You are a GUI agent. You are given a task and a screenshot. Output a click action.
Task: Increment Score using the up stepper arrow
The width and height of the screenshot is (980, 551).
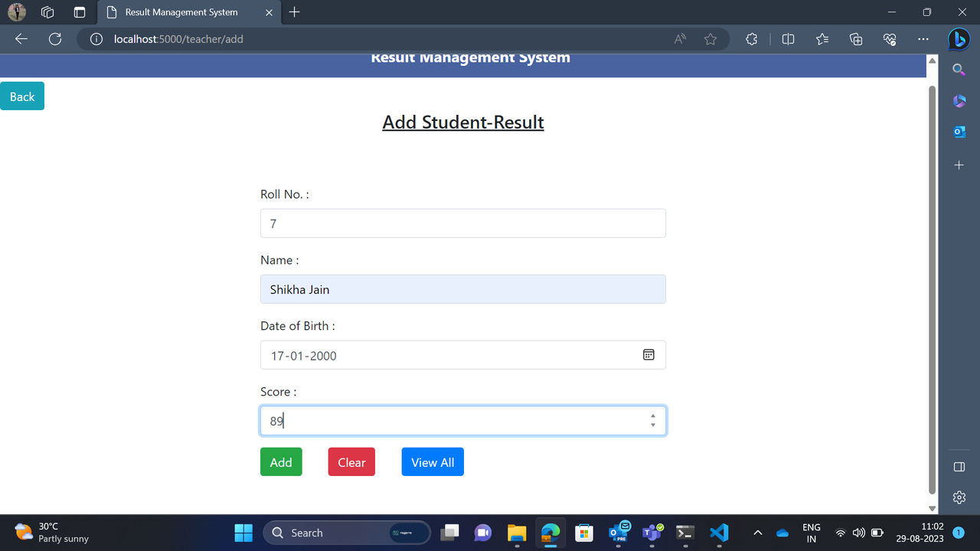click(x=652, y=416)
